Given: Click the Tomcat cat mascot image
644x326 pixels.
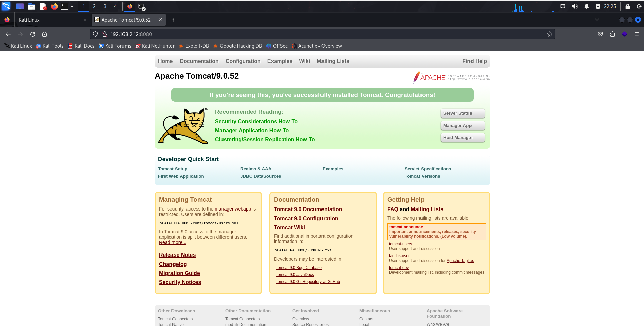Looking at the screenshot, I should click(183, 126).
